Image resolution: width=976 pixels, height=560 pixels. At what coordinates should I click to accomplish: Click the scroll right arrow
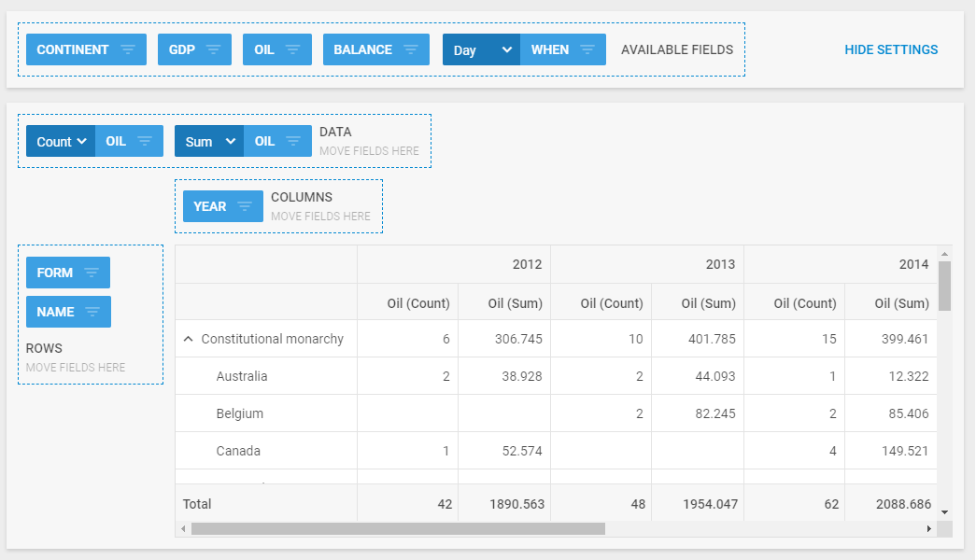click(x=928, y=529)
